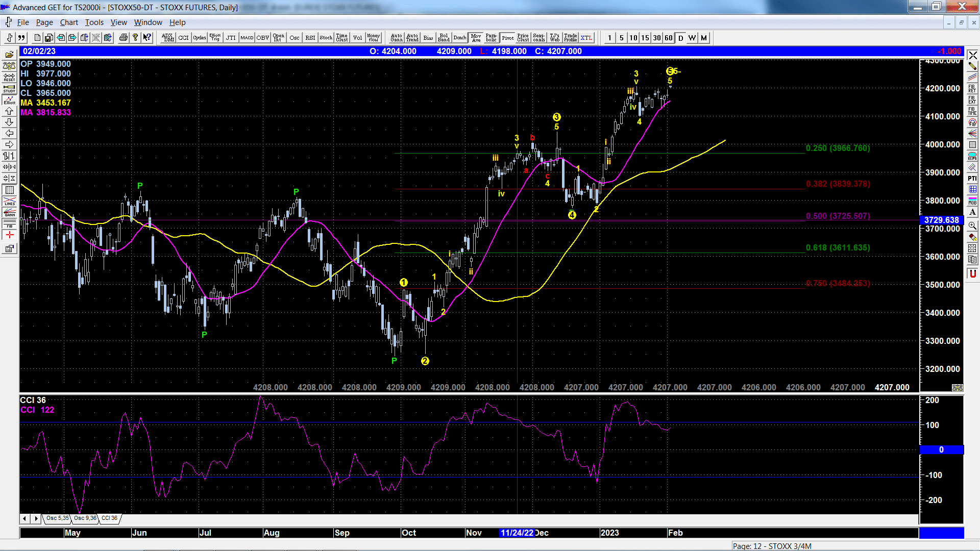This screenshot has height=551, width=980.
Task: Toggle the XTL study button
Action: click(x=586, y=38)
